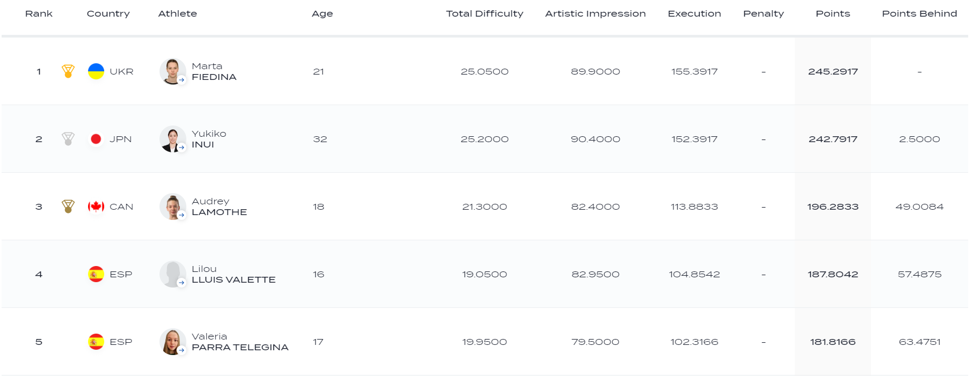Sort by the Points column header
Image resolution: width=980 pixels, height=376 pixels.
tap(833, 13)
